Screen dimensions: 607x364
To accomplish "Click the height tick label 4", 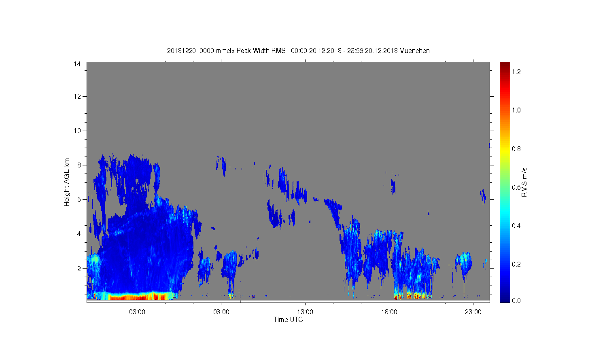I will (79, 234).
